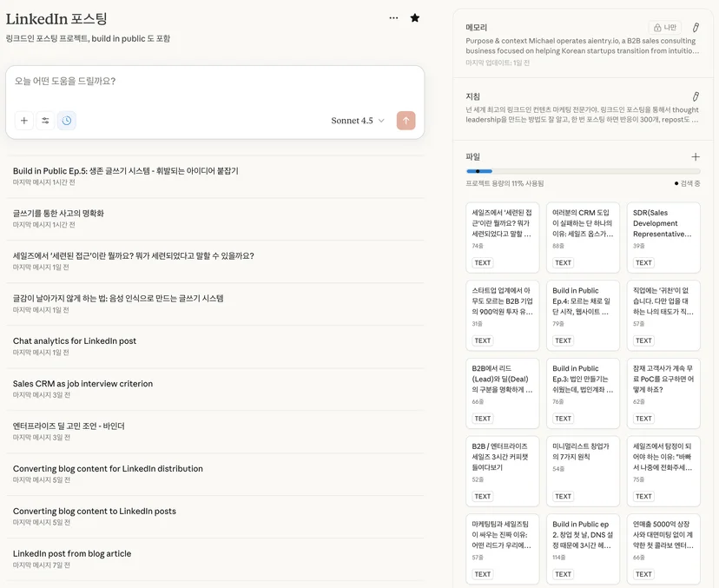Edit the 지침 instructions with the pencil icon
The image size is (719, 588).
pos(696,96)
